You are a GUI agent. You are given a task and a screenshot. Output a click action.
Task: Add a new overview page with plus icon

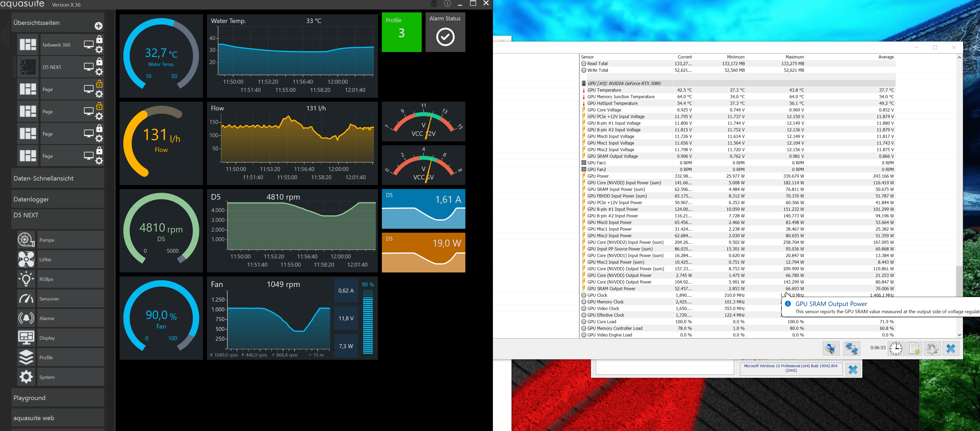click(99, 26)
